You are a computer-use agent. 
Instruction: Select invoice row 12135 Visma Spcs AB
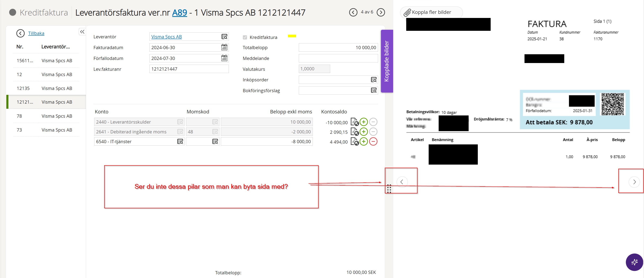(46, 88)
